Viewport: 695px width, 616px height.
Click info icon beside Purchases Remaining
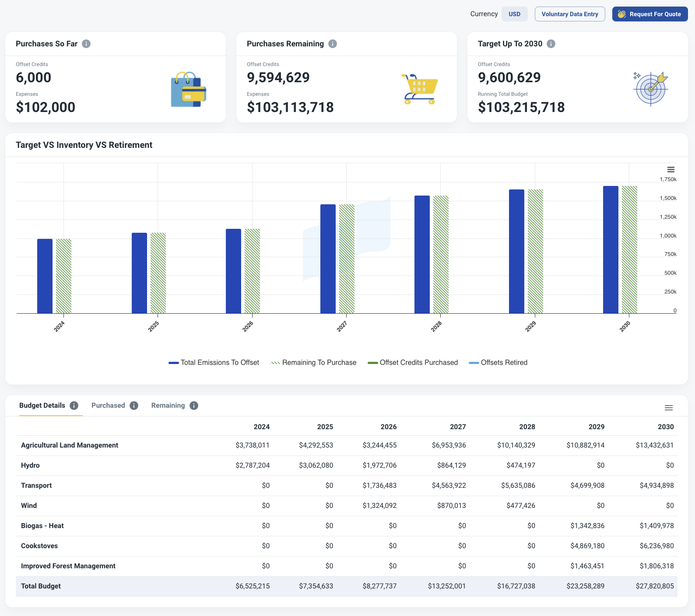point(333,44)
